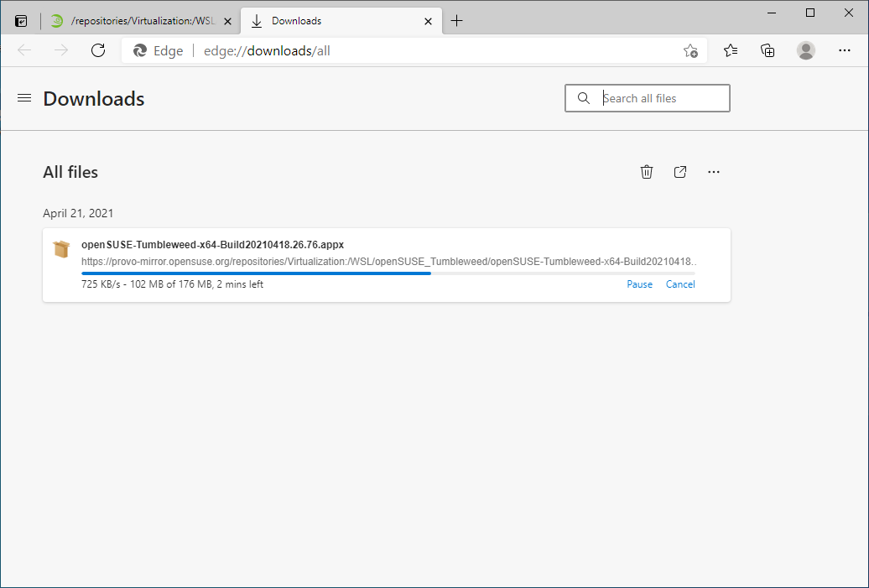Close the /repositories/Virtualization:/WSL tab
The image size is (869, 588).
click(227, 21)
